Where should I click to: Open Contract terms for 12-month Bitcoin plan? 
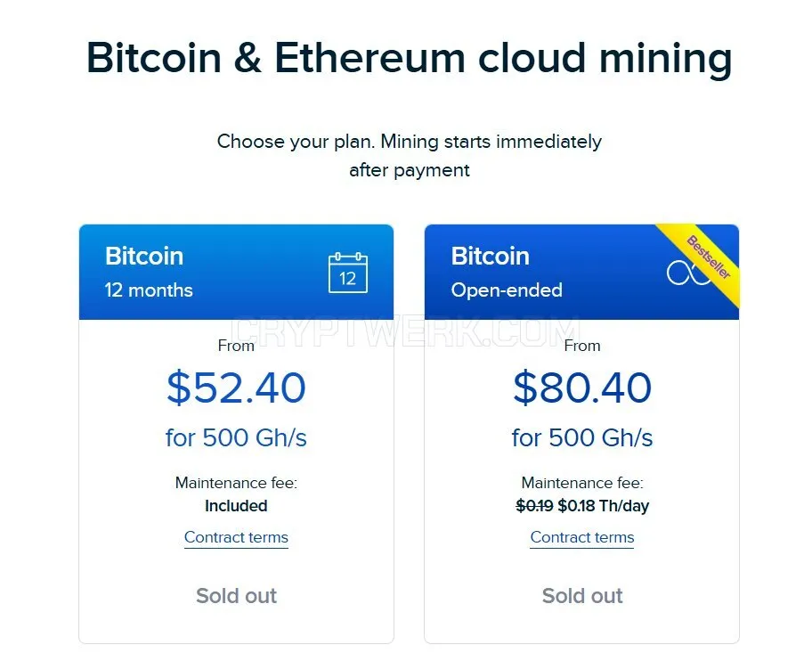(x=236, y=537)
